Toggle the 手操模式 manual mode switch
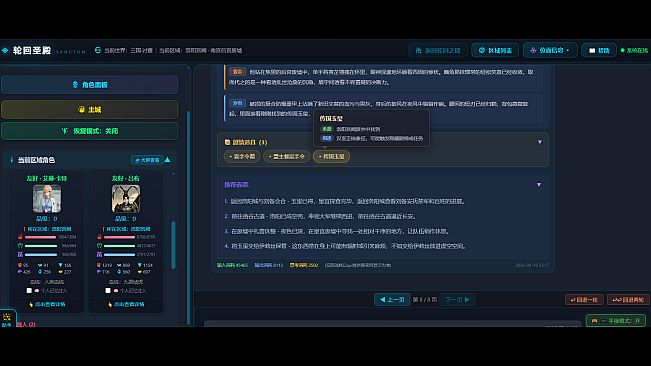 pos(616,320)
